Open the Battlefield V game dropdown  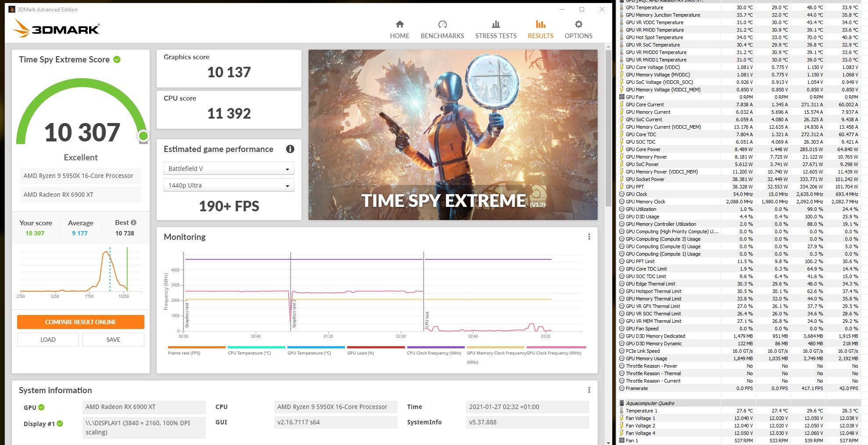[229, 169]
